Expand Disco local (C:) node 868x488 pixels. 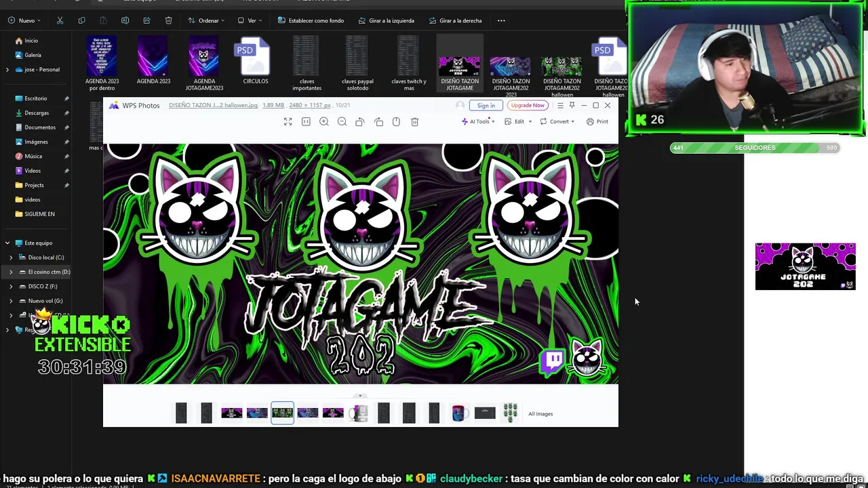click(11, 258)
